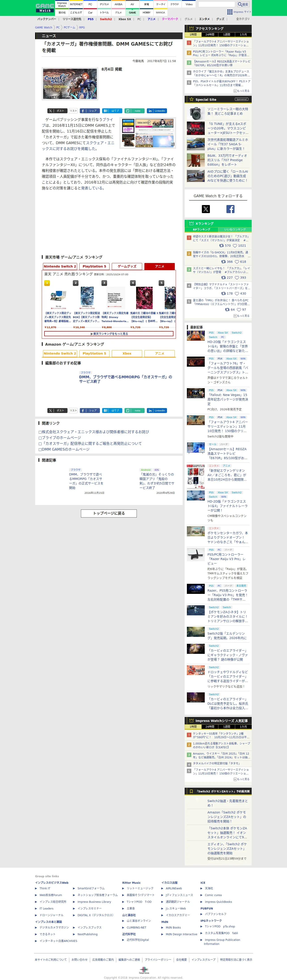The width and height of the screenshot is (287, 980).
Task: Click もっと見る under アクセスランキング
Action: click(241, 91)
